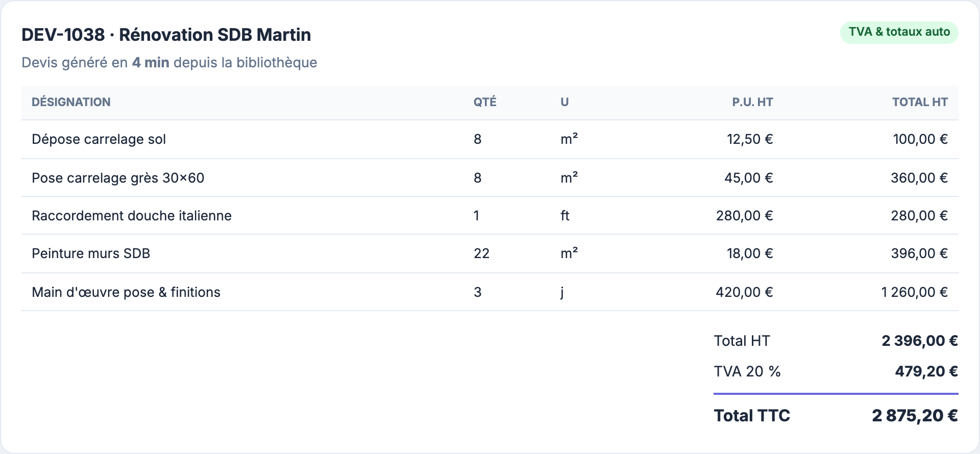Click 'Main d'œuvre pose & finitions' row
The width and height of the screenshot is (980, 454).
(490, 292)
